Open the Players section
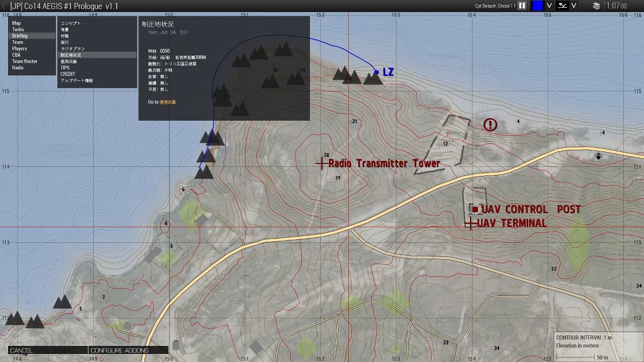The width and height of the screenshot is (644, 362). click(x=32, y=49)
